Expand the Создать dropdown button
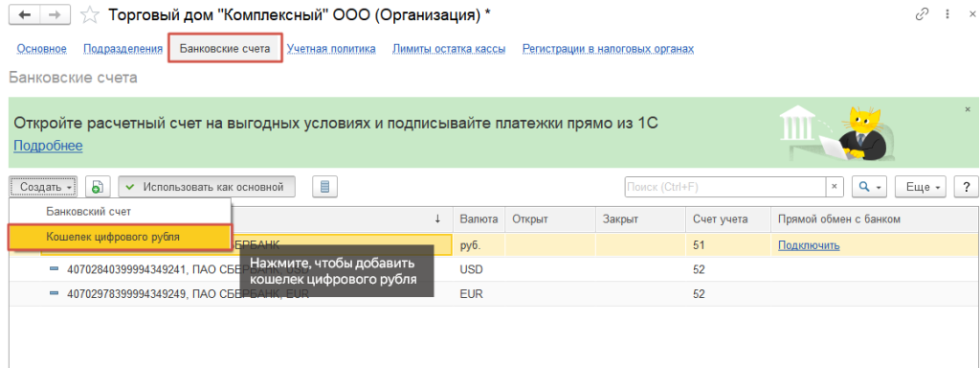 click(43, 187)
